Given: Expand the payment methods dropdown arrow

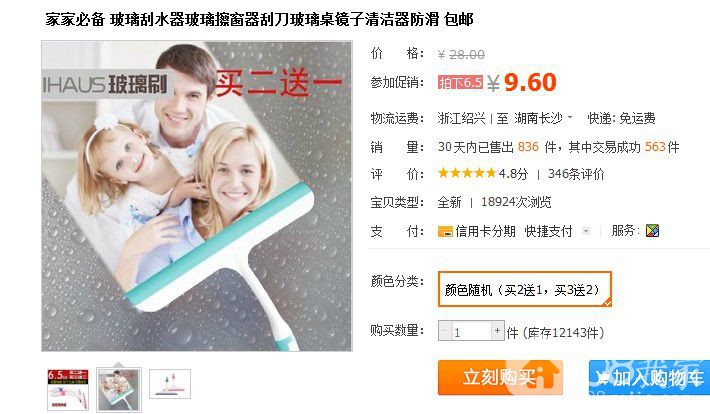Looking at the screenshot, I should coord(586,231).
